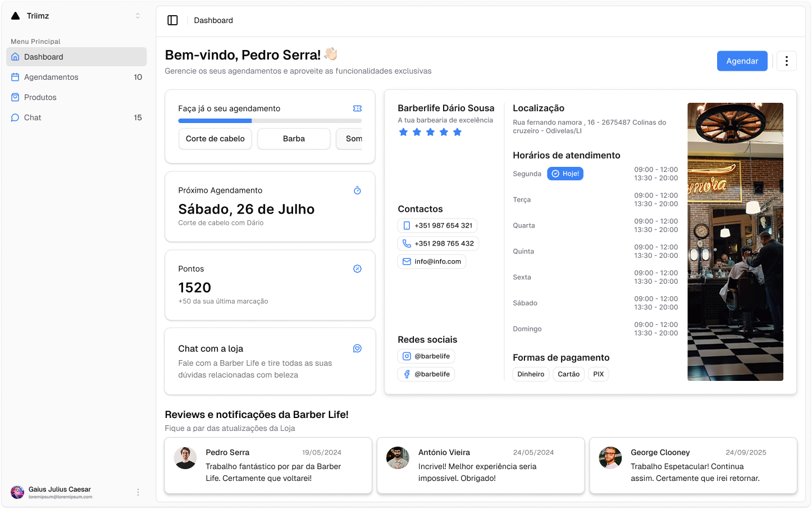
Task: Toggle the sidebar panel icon
Action: point(172,20)
